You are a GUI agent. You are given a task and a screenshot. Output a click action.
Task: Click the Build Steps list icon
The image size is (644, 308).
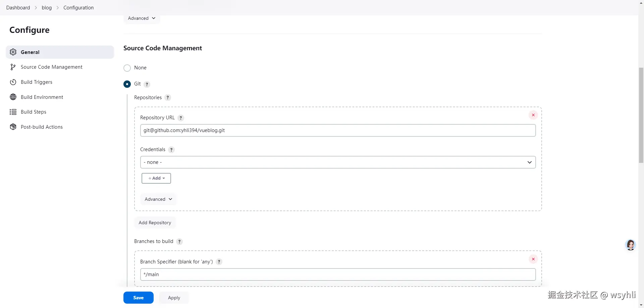(13, 112)
